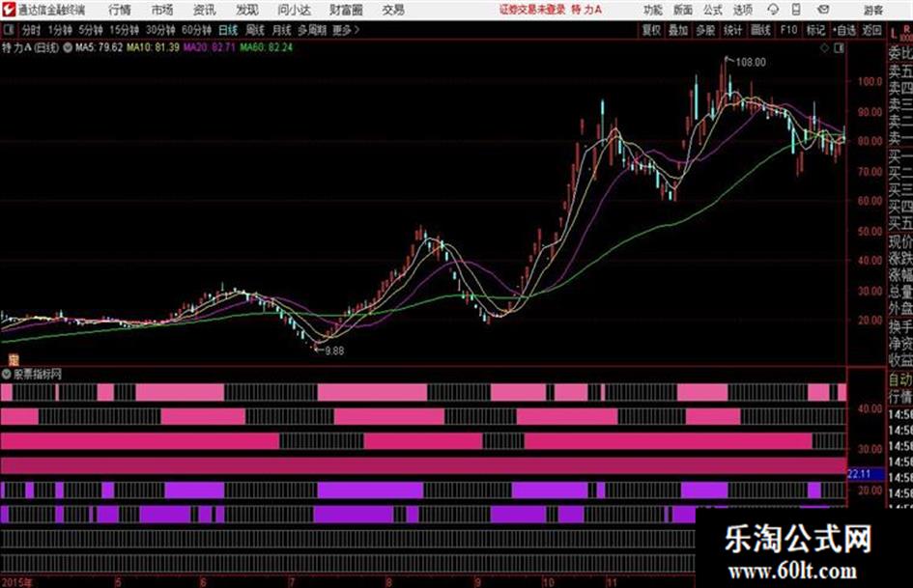913x588 pixels.
Task: Open the 市场 menu
Action: click(162, 10)
